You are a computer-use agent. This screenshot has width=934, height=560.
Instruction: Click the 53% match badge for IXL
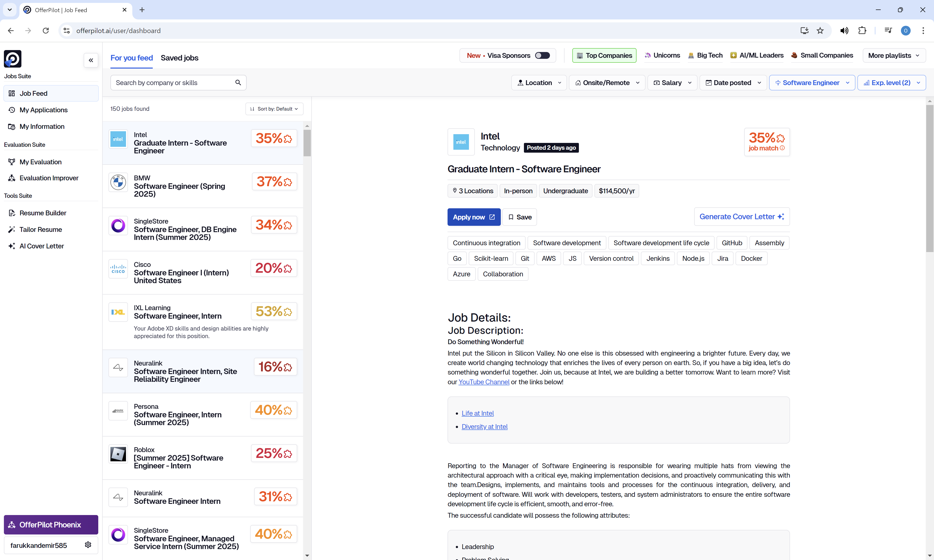pos(274,311)
